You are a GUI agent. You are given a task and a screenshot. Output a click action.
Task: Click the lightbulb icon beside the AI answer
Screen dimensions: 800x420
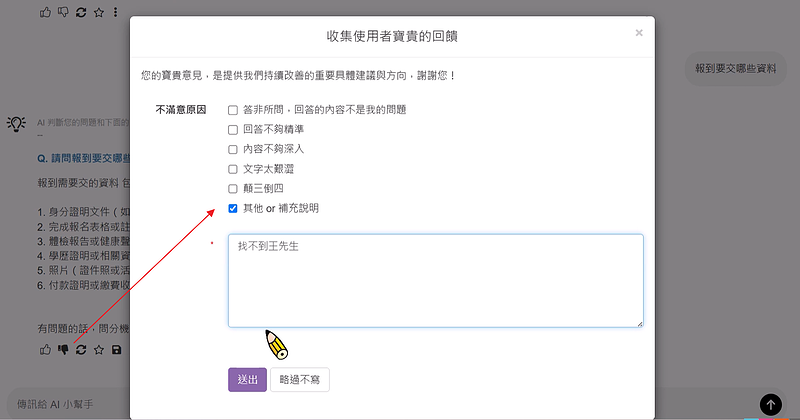tap(16, 123)
